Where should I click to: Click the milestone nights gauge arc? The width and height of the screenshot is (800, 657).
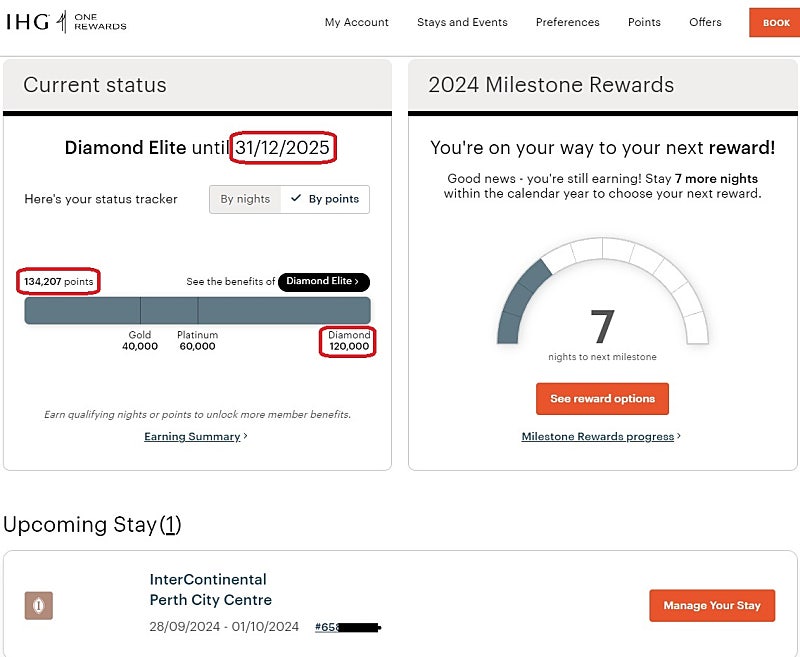(x=603, y=290)
